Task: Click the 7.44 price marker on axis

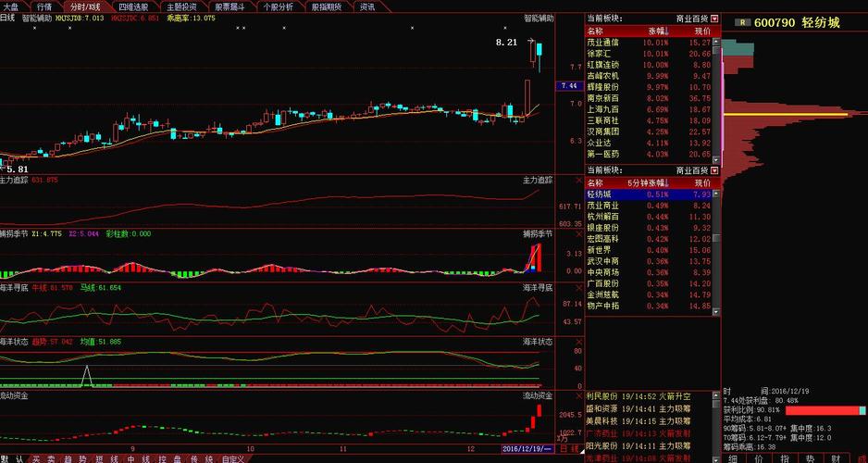Action: (568, 85)
